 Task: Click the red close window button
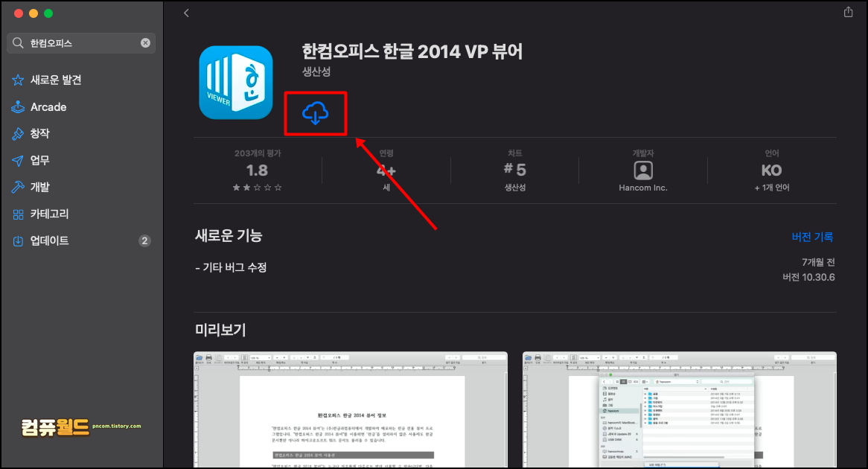19,13
